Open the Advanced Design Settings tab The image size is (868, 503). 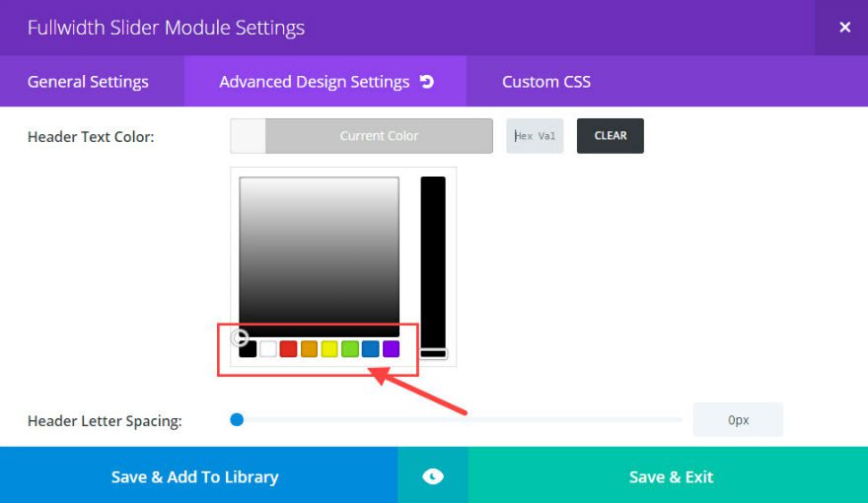(314, 82)
